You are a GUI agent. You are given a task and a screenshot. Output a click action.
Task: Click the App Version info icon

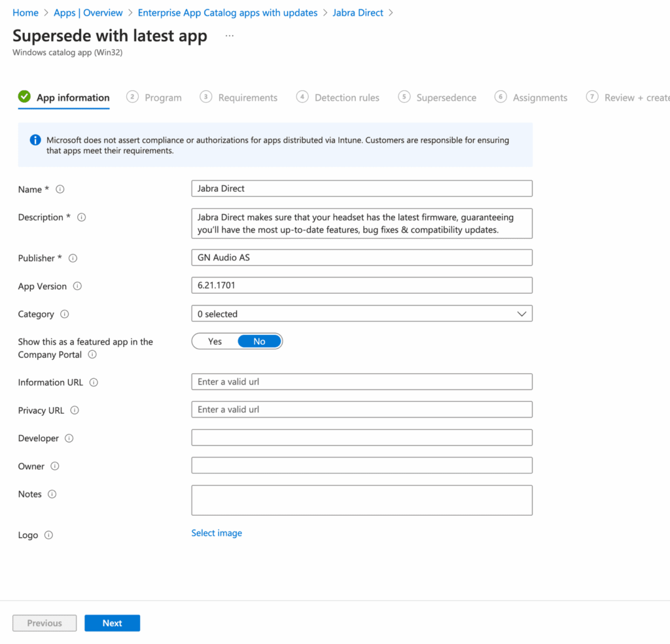pyautogui.click(x=77, y=287)
